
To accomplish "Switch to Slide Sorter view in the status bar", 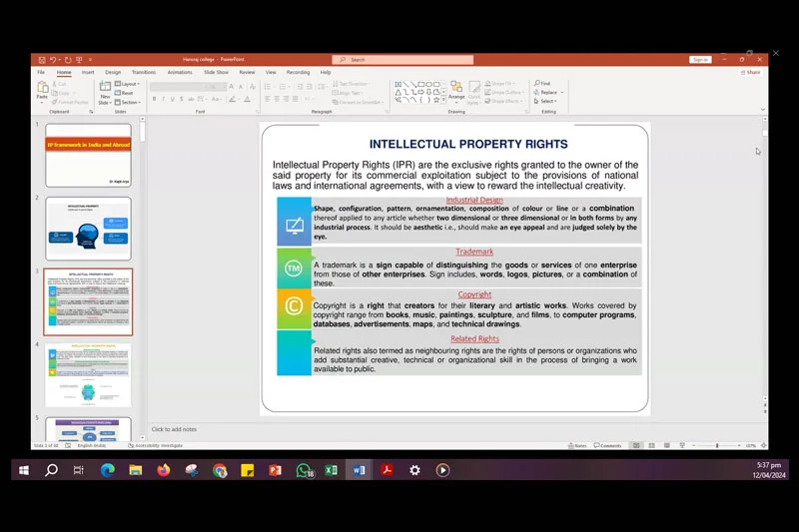I will [x=652, y=445].
